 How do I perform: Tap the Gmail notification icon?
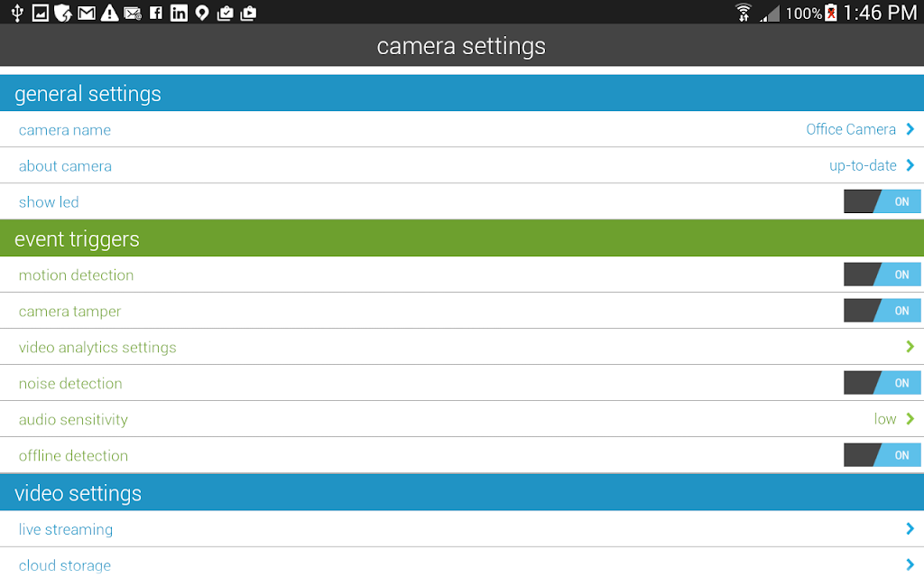(86, 13)
